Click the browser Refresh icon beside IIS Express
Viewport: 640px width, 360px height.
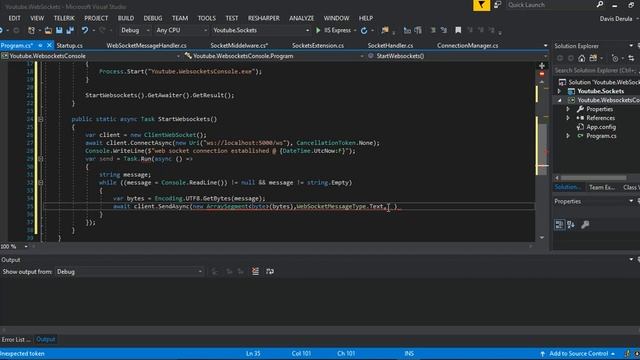(x=364, y=30)
